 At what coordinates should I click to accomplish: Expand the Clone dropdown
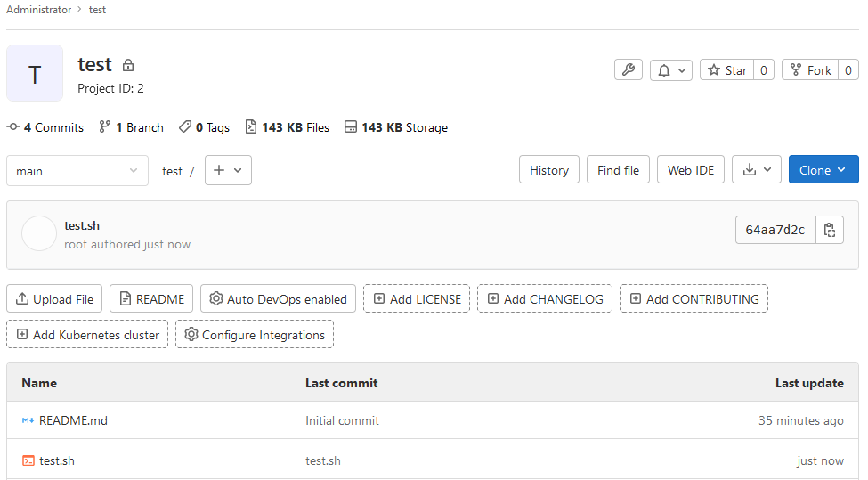pos(823,170)
